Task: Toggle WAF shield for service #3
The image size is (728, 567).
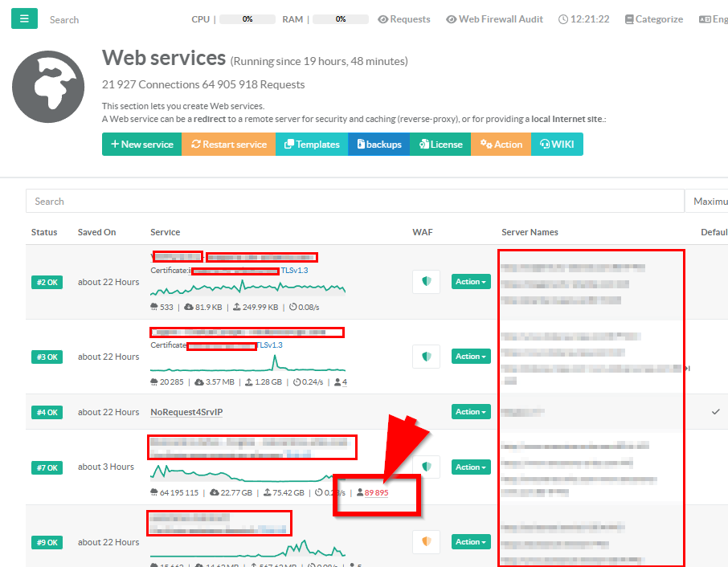Action: tap(426, 357)
